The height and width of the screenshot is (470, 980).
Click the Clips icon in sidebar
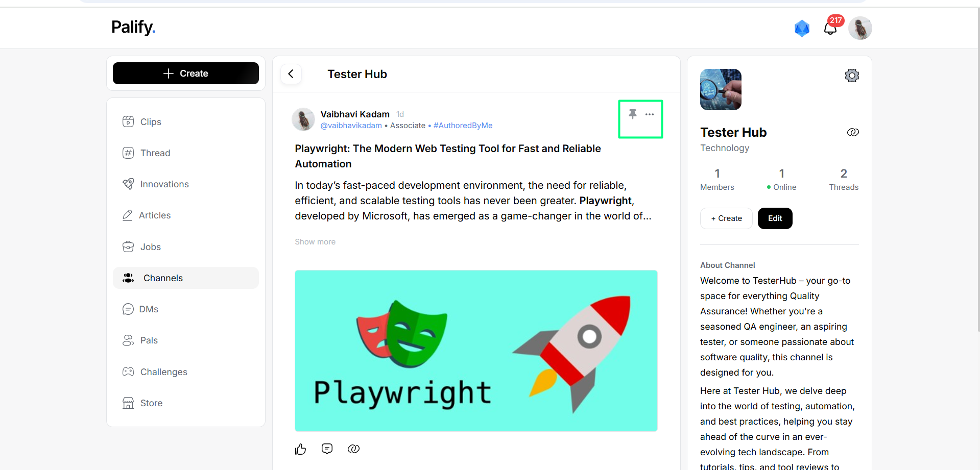(x=128, y=121)
